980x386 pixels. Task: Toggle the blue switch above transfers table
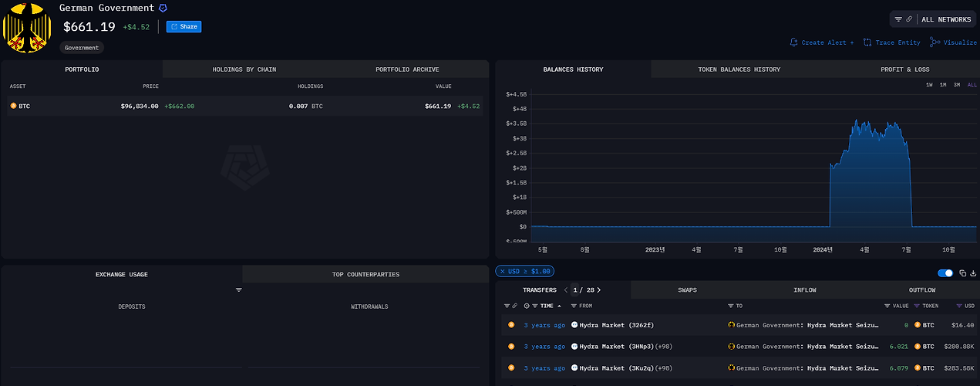(x=945, y=273)
